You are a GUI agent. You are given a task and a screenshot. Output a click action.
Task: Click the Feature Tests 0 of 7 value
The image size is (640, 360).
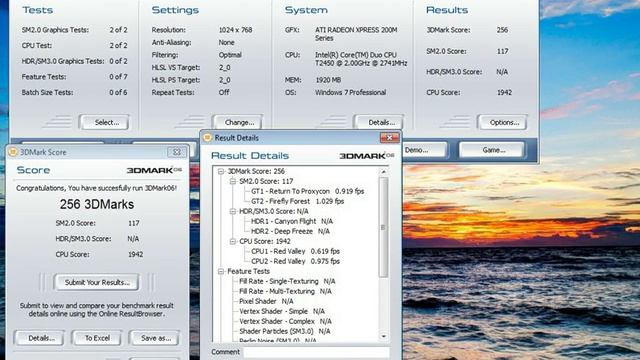pos(118,77)
